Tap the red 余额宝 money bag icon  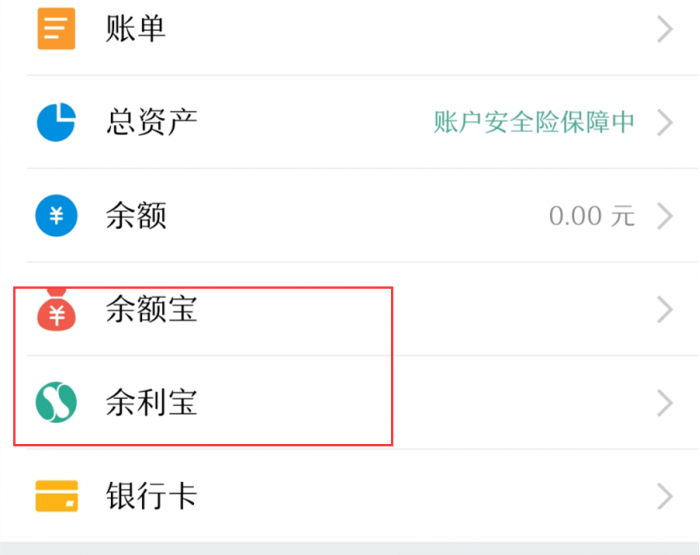click(56, 310)
